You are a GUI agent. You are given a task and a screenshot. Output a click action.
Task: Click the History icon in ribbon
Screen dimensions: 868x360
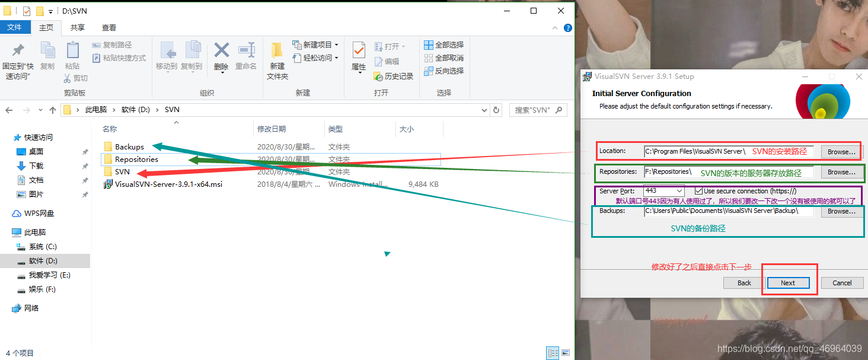(394, 77)
